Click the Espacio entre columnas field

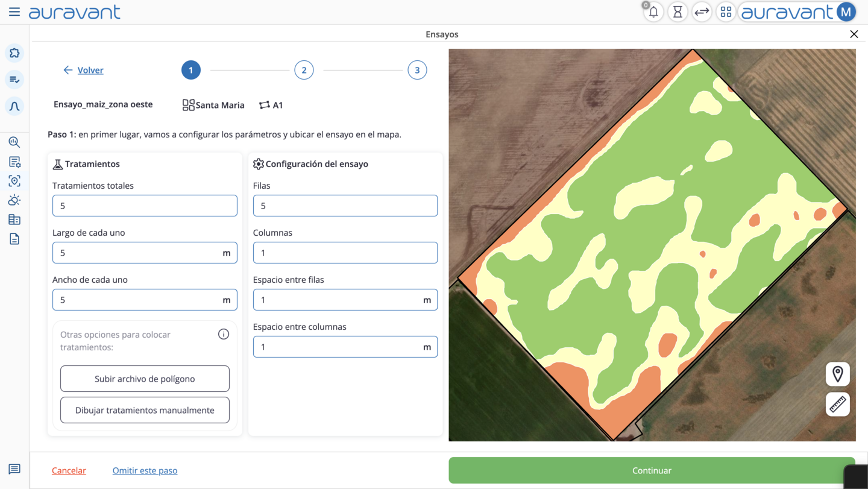tap(345, 347)
